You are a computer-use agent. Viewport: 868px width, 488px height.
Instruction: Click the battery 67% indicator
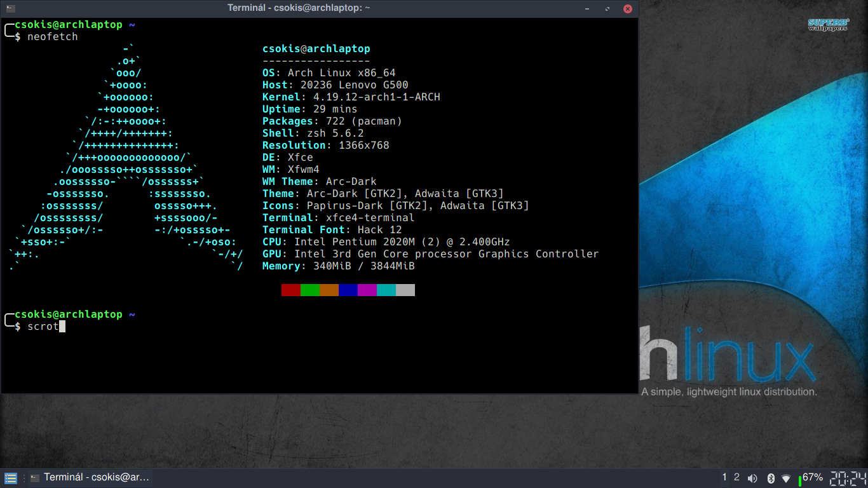(811, 477)
